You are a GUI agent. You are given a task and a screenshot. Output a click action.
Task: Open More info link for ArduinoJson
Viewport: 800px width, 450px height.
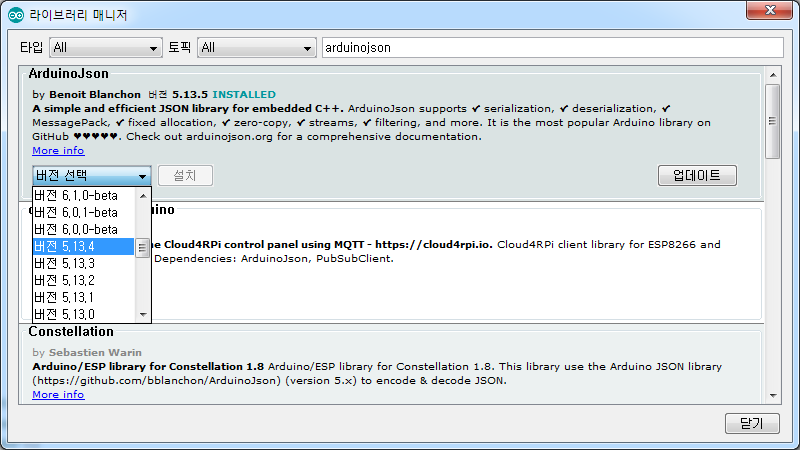[x=58, y=151]
